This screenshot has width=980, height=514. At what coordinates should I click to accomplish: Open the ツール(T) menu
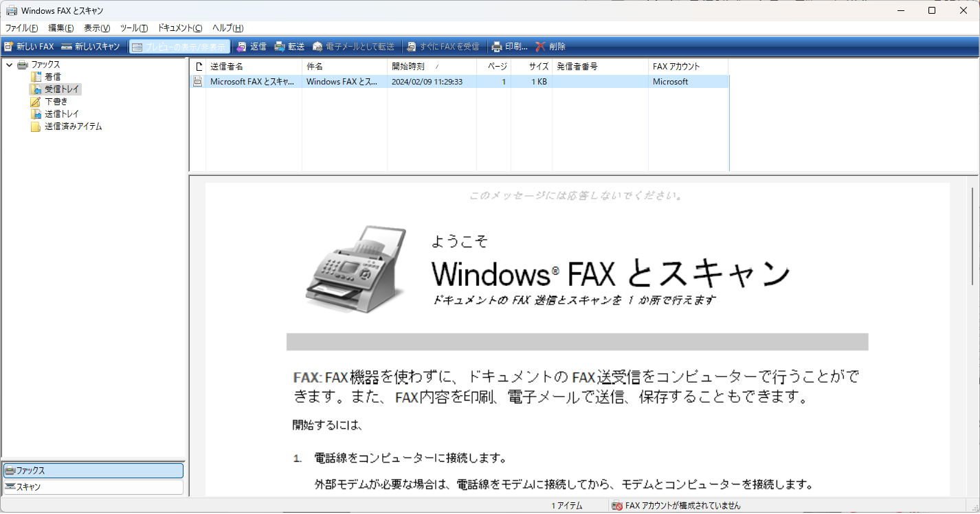(x=134, y=28)
